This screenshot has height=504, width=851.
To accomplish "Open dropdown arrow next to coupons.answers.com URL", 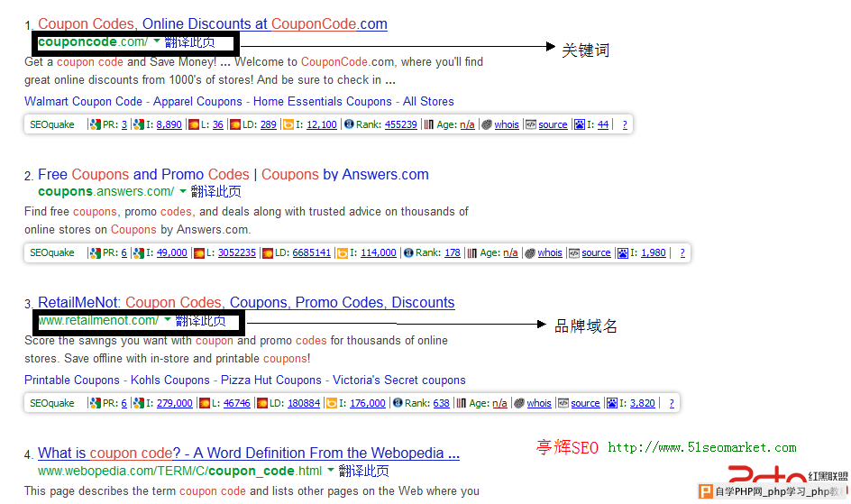I will click(183, 191).
